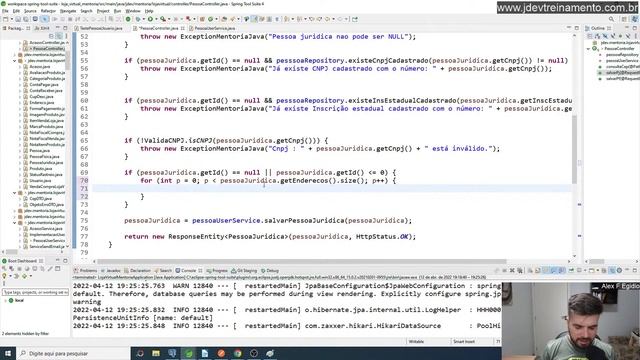Screen dimensions: 640x360
Task: Open ContaPagar.java in Package Explorer
Action: [43, 84]
